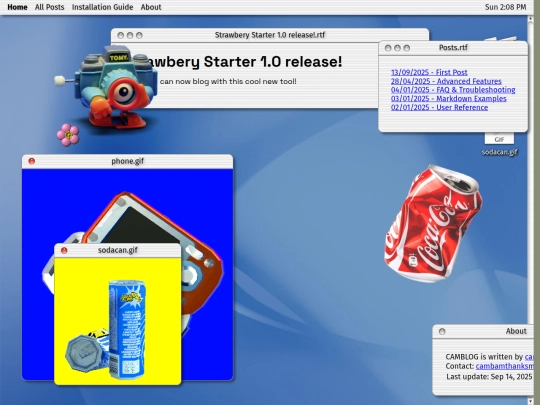The height and width of the screenshot is (405, 540).
Task: Open the 02/01/2025 - User Reference link
Action: [x=439, y=107]
